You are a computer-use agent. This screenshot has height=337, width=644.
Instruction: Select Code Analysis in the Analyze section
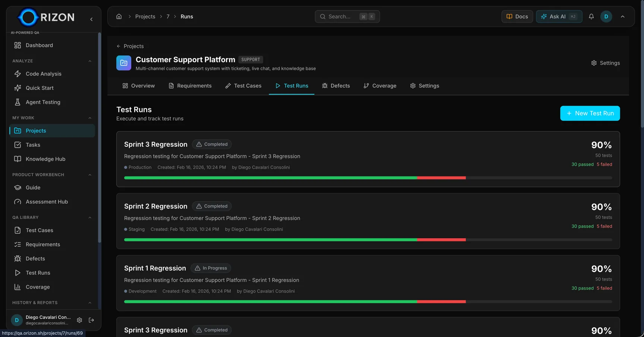(x=43, y=74)
